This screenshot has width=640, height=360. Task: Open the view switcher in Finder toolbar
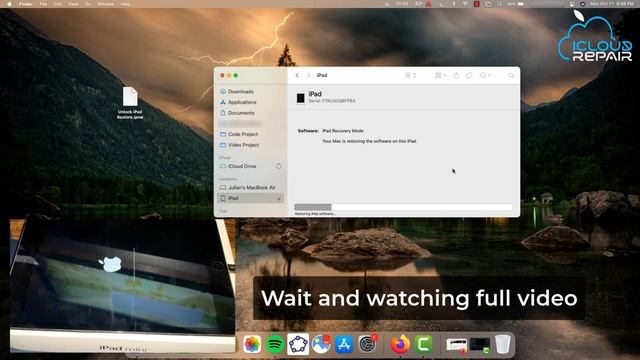410,76
